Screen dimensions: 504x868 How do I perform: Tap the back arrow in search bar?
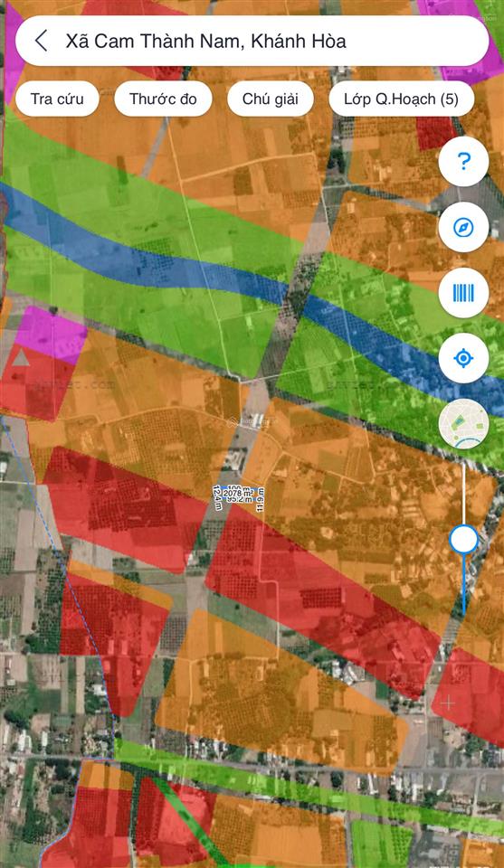pyautogui.click(x=41, y=41)
